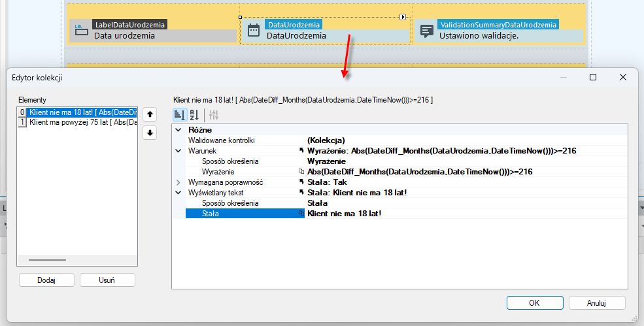
Task: Click the binding icon next to Warunek value
Action: (302, 151)
